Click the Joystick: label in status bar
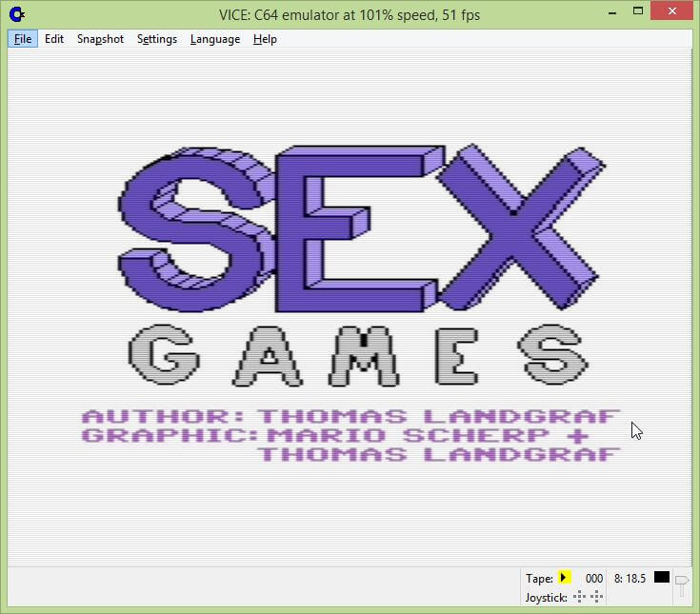The height and width of the screenshot is (614, 700). click(546, 598)
